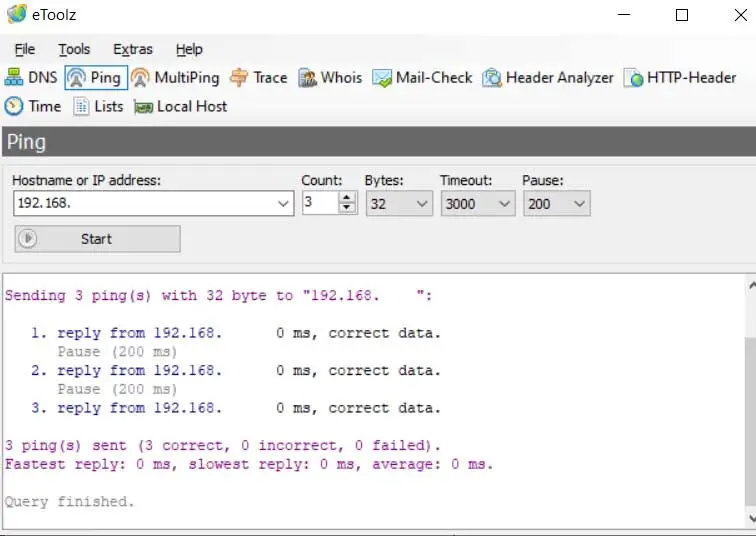Open the Mail-Check tool
Viewport: 756px width, 536px height.
(422, 78)
